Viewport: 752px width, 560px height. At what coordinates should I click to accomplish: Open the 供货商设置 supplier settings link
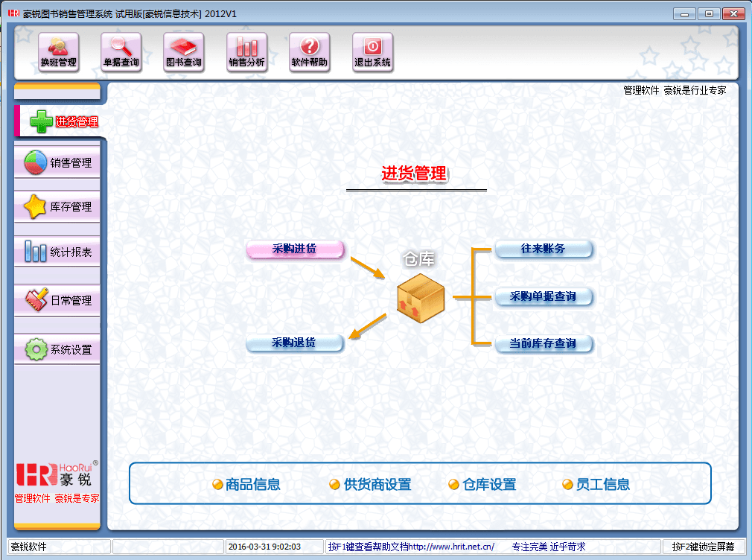pos(377,485)
